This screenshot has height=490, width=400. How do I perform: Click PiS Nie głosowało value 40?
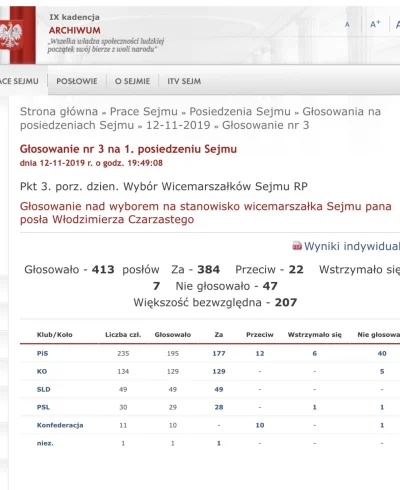coord(382,353)
